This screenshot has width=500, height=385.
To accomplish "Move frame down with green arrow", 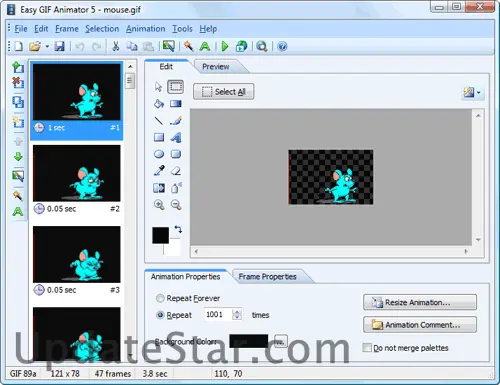I will click(x=18, y=156).
